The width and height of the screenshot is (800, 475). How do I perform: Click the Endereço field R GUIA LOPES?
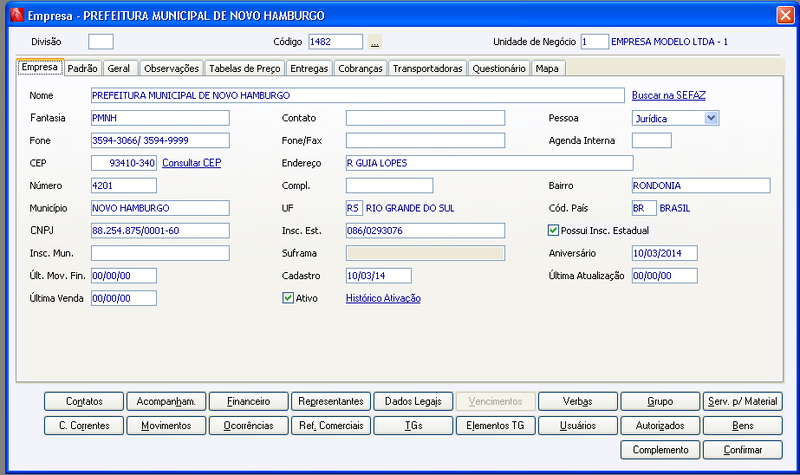pyautogui.click(x=490, y=163)
